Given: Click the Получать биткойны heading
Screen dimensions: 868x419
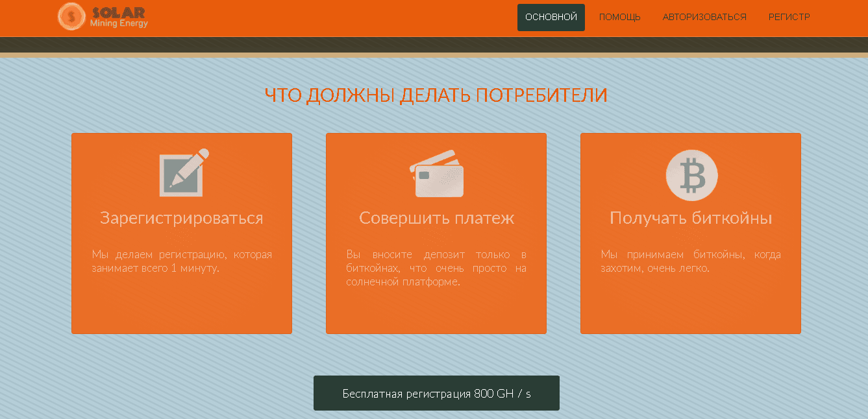Looking at the screenshot, I should 690,219.
